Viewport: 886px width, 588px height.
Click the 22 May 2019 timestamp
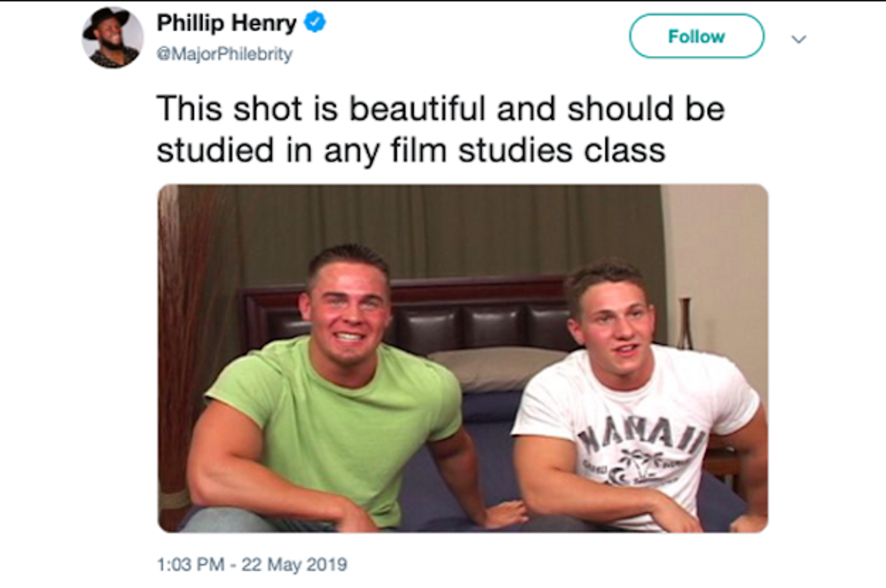[x=252, y=565]
